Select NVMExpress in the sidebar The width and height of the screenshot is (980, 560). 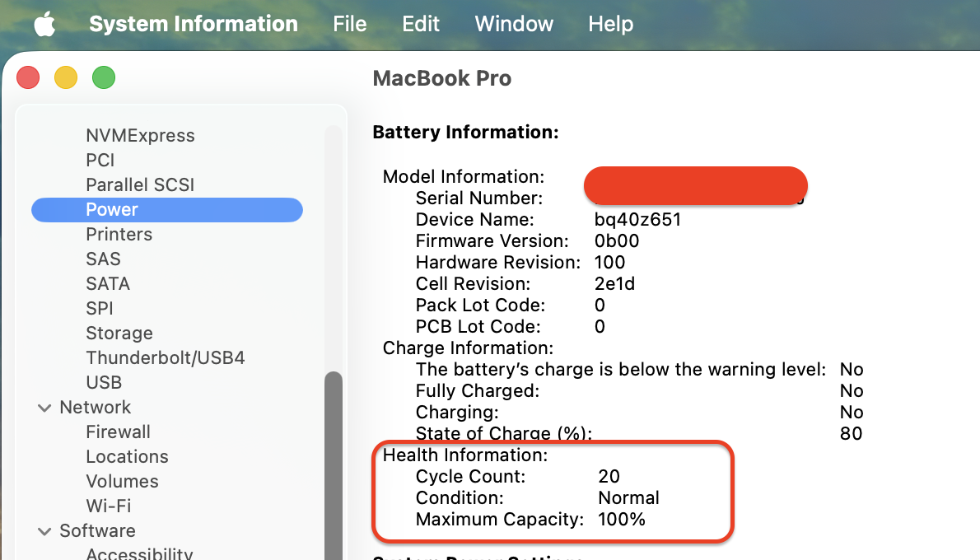click(x=140, y=136)
